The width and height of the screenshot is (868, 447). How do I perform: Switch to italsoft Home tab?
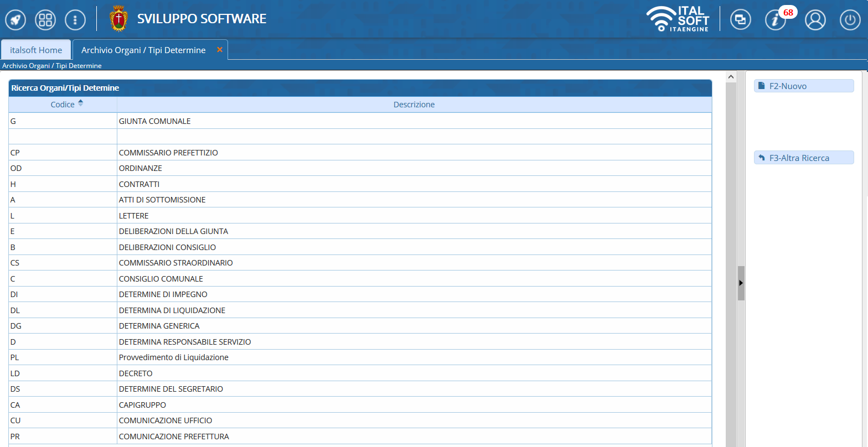click(x=36, y=50)
